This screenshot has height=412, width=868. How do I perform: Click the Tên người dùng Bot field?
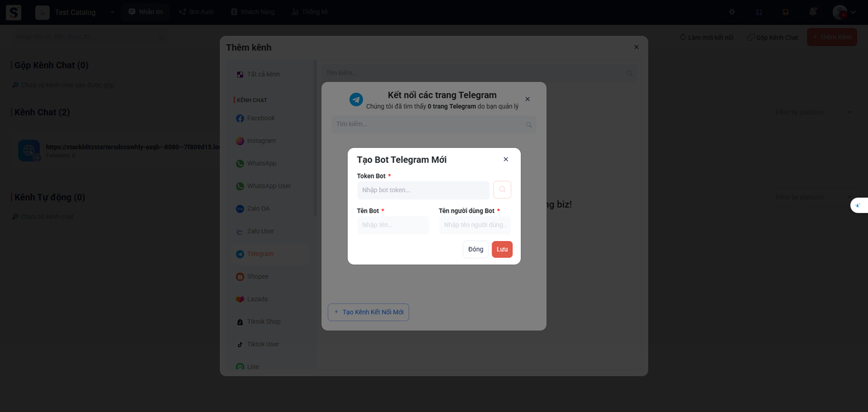click(475, 225)
